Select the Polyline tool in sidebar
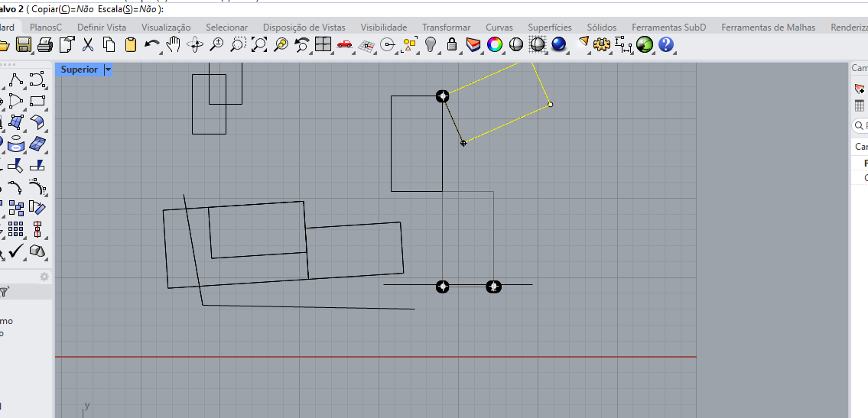 tap(16, 80)
